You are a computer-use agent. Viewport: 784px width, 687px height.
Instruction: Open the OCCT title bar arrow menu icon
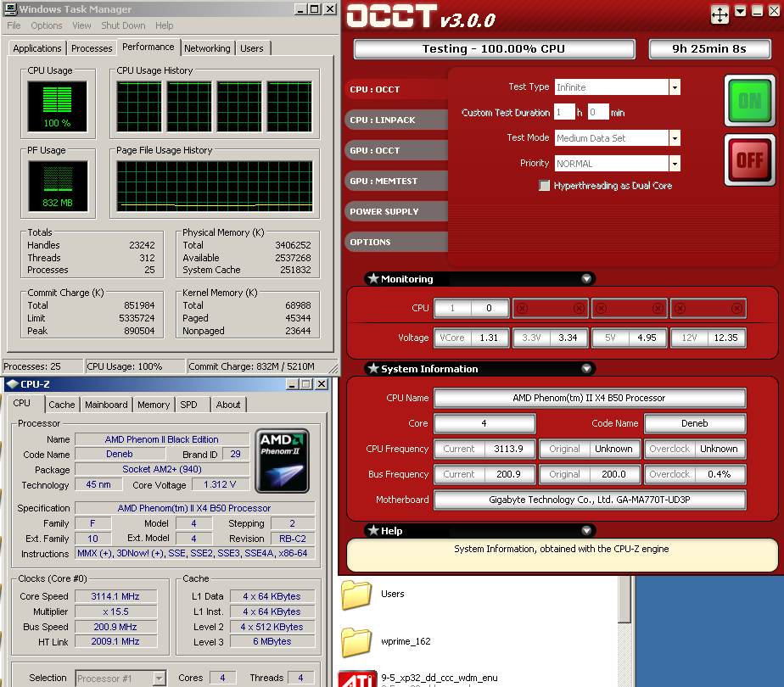[741, 11]
